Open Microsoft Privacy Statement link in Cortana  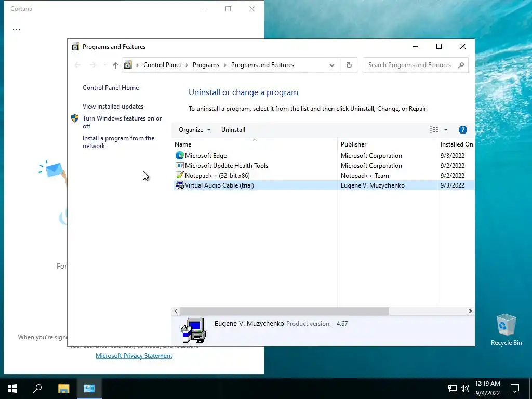(x=134, y=356)
